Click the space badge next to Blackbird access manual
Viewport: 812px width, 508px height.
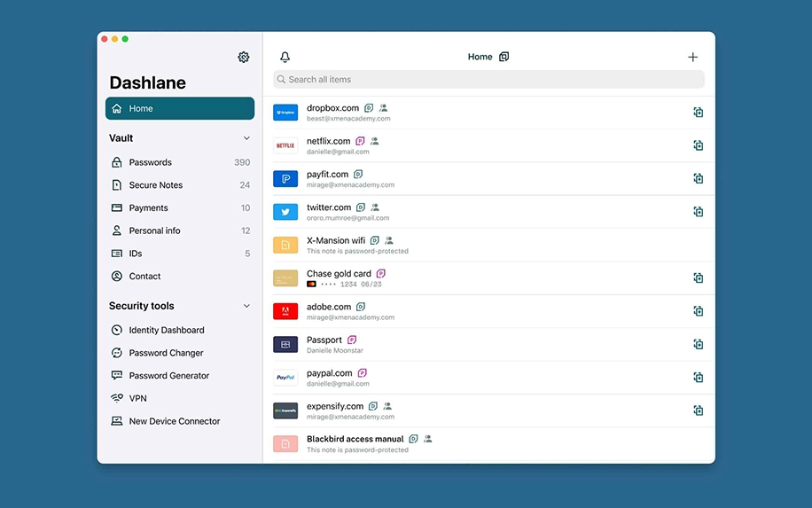pos(413,439)
